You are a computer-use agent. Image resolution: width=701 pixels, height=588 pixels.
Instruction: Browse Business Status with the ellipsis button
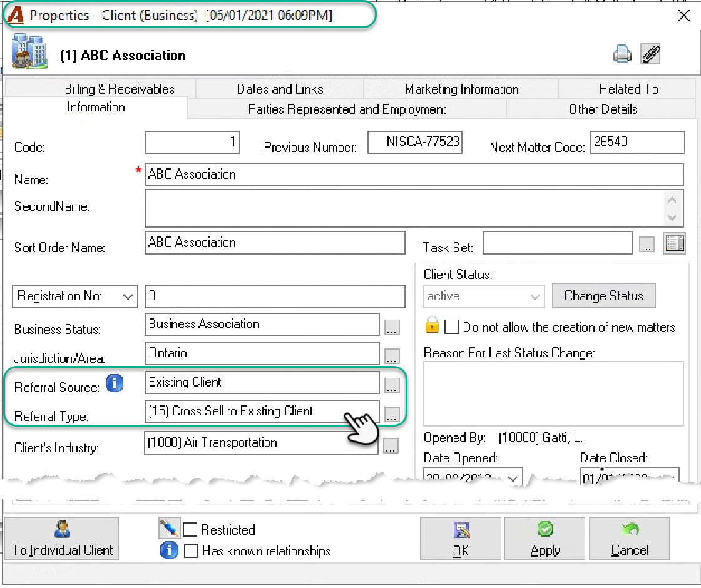click(x=392, y=328)
